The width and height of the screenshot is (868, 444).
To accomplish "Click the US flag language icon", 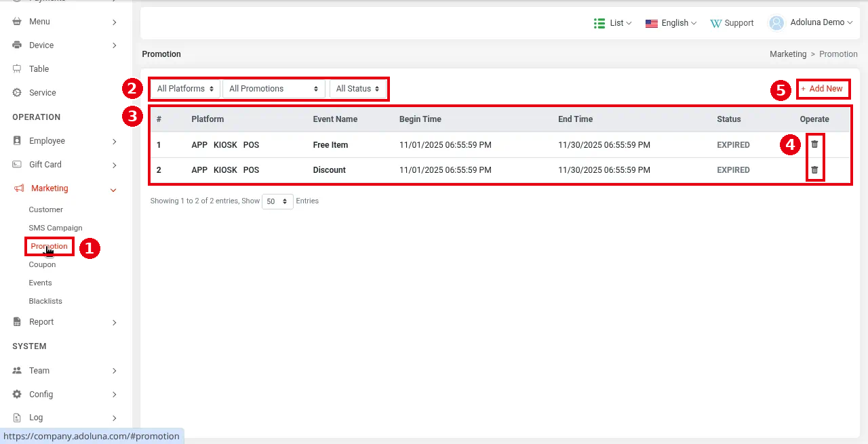I will 652,23.
